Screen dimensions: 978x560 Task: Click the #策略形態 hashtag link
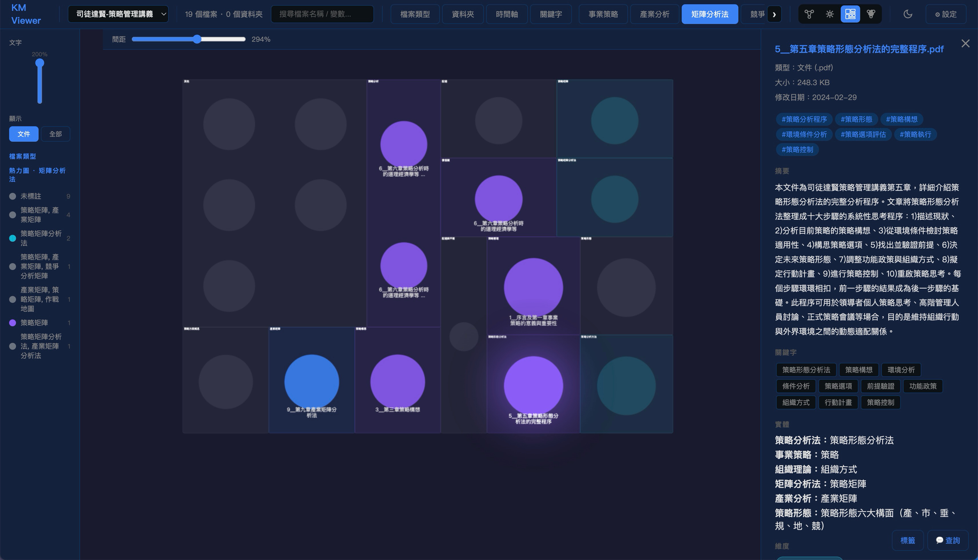tap(856, 119)
